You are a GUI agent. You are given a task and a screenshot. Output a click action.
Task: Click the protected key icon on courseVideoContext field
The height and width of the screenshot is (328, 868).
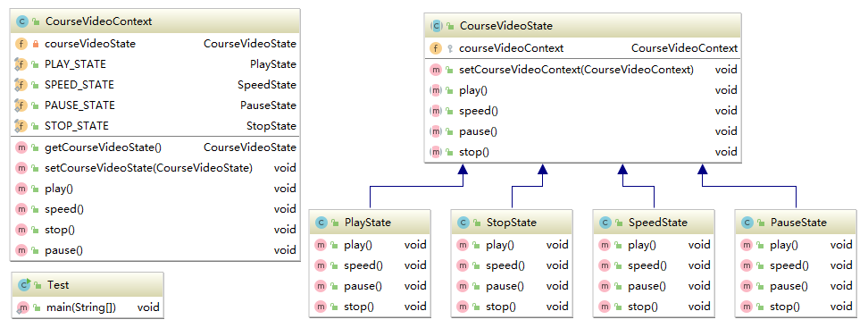(x=449, y=48)
